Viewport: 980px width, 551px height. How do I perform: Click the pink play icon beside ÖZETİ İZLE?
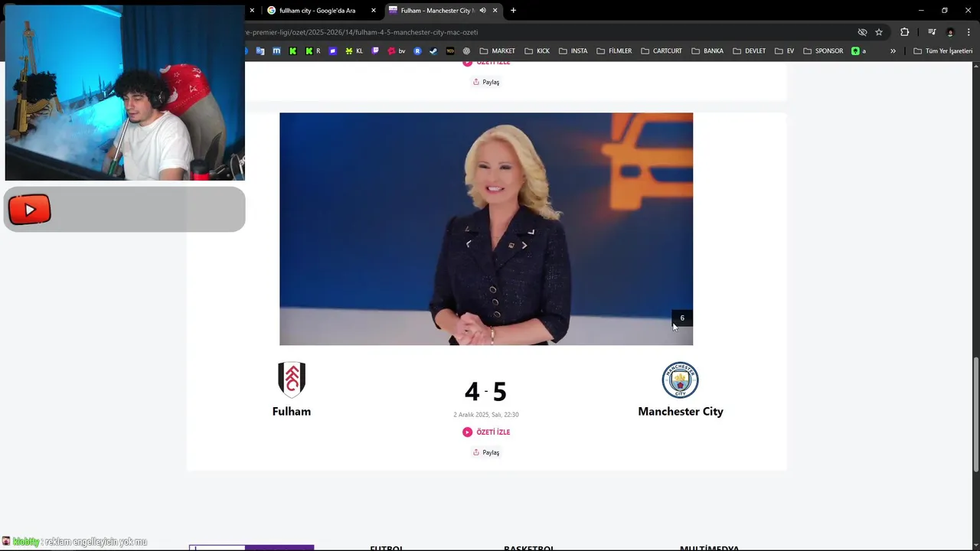click(x=467, y=432)
